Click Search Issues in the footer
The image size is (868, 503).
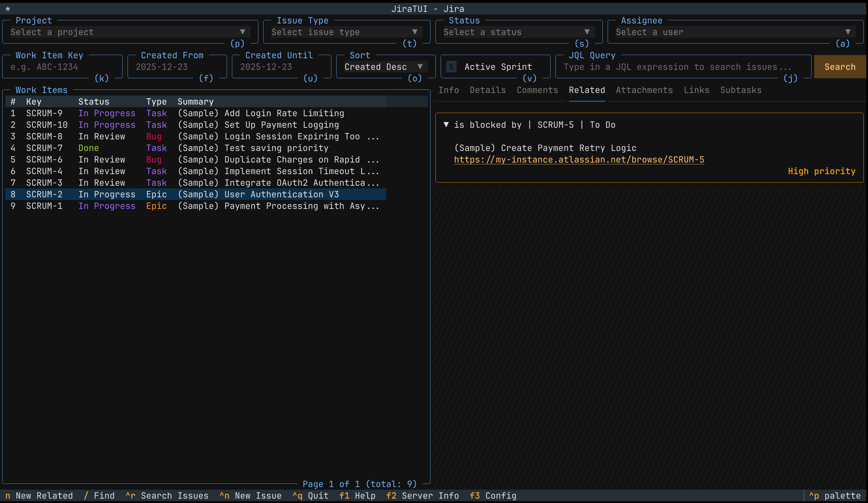(167, 496)
